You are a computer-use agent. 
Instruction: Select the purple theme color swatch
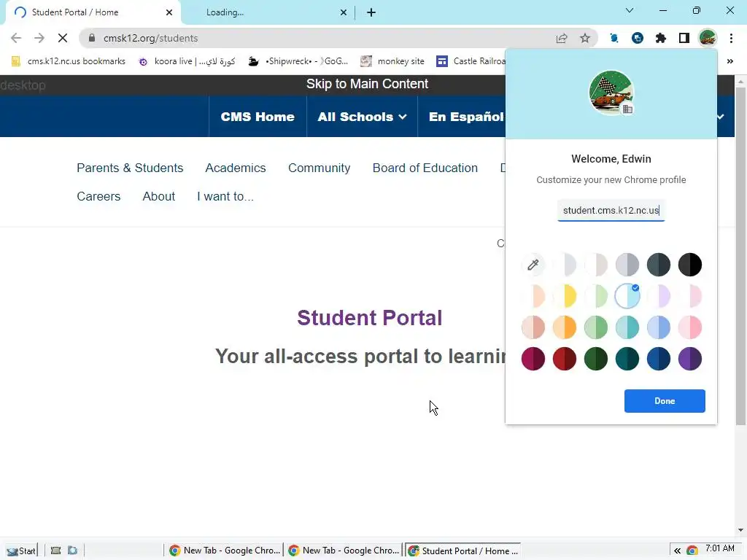pyautogui.click(x=690, y=359)
